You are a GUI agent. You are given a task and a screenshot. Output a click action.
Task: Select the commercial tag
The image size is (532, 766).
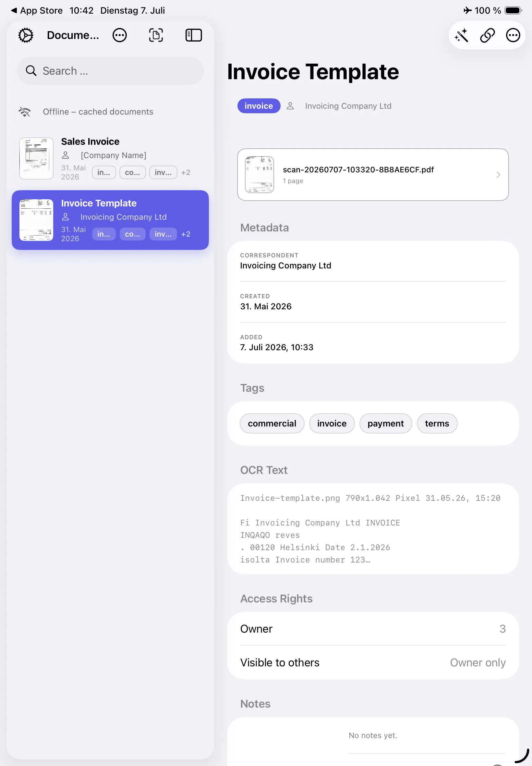(272, 424)
